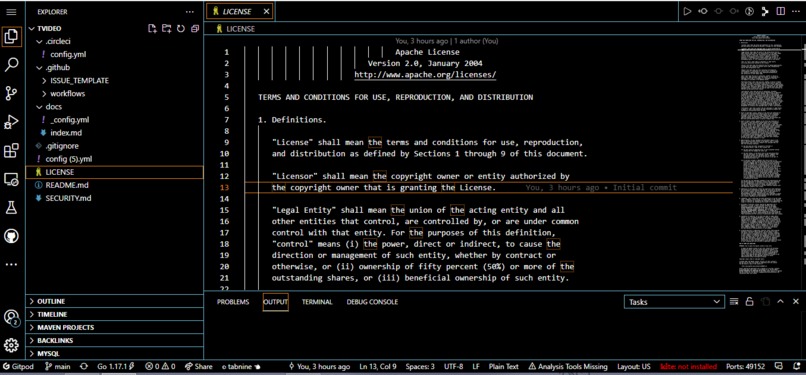Click Share in the status bar

[x=198, y=367]
